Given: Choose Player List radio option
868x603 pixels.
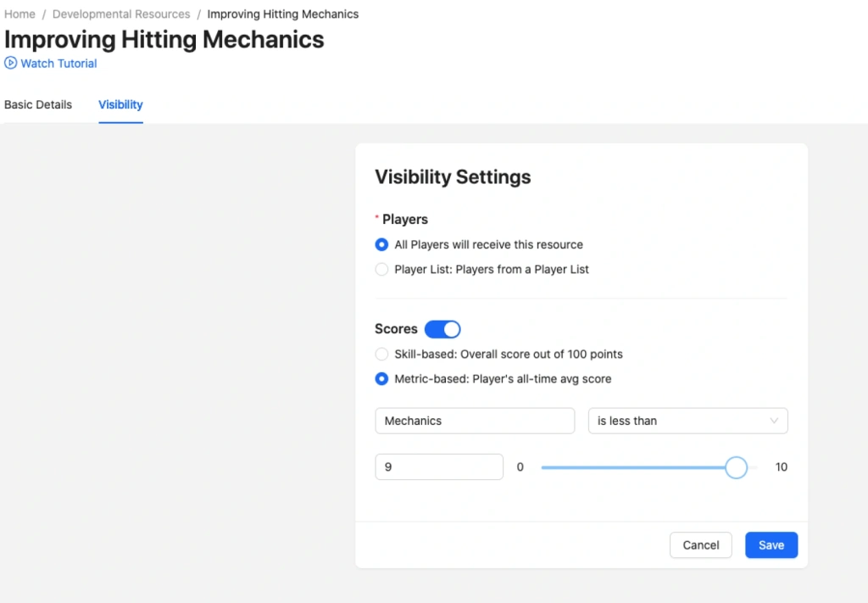Looking at the screenshot, I should click(381, 270).
